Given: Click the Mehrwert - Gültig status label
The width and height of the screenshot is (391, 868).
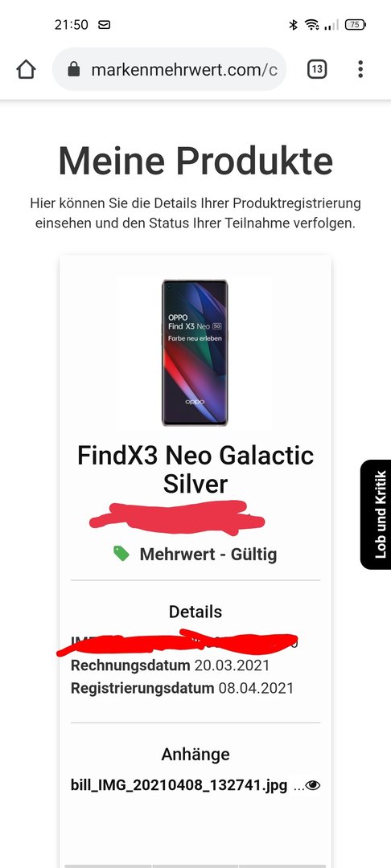Looking at the screenshot, I should tap(208, 554).
